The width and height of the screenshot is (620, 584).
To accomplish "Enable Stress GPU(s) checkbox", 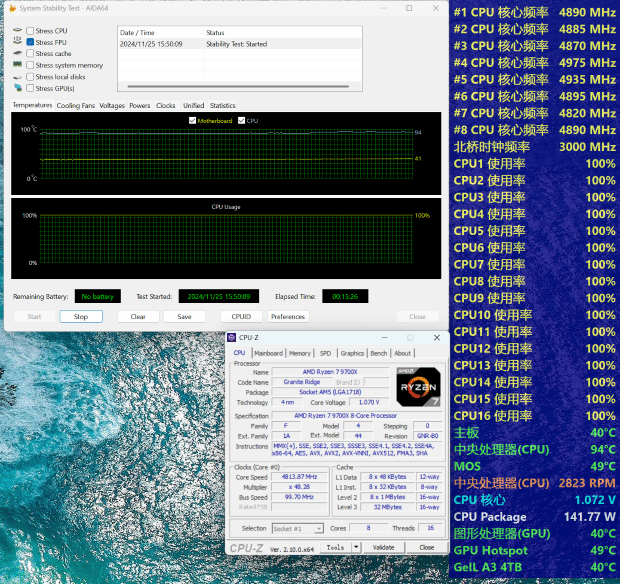I will (30, 88).
